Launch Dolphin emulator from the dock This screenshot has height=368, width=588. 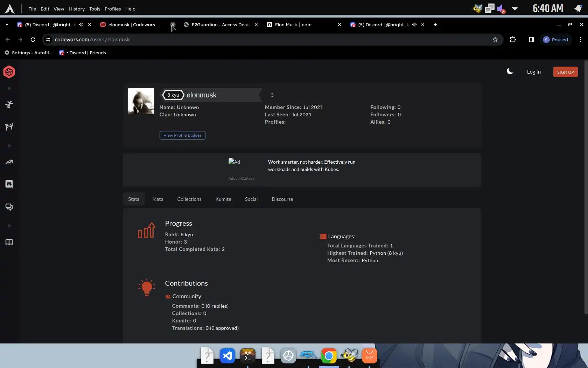click(x=309, y=356)
